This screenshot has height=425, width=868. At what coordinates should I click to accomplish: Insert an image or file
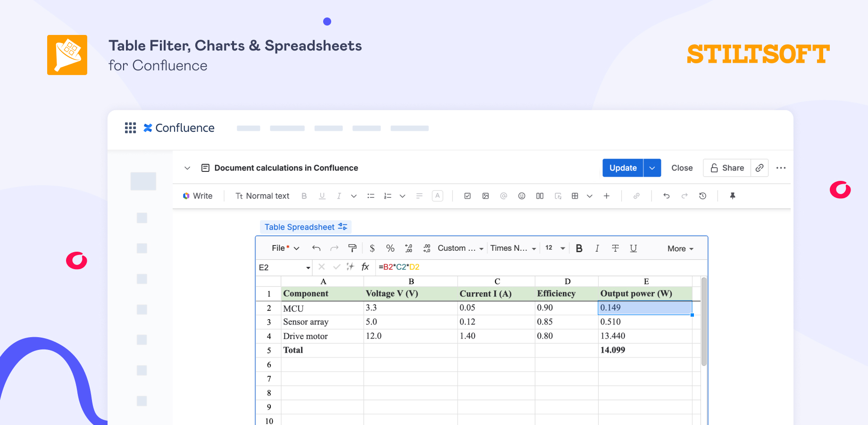[x=485, y=196]
